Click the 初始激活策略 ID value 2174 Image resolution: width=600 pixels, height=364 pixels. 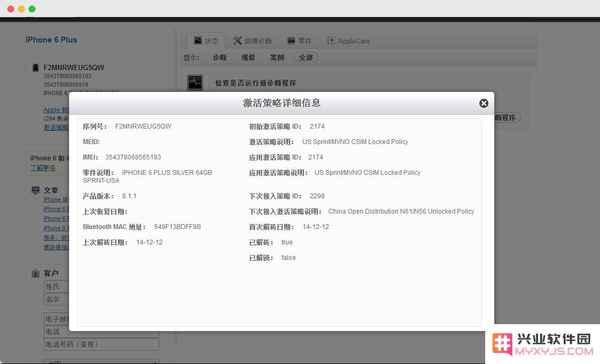tap(317, 126)
